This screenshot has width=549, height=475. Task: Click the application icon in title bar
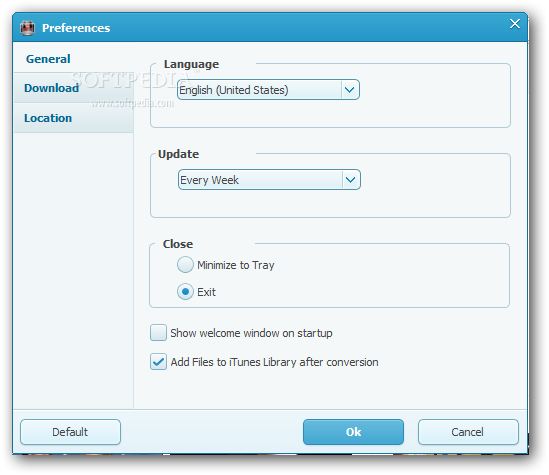(x=27, y=28)
